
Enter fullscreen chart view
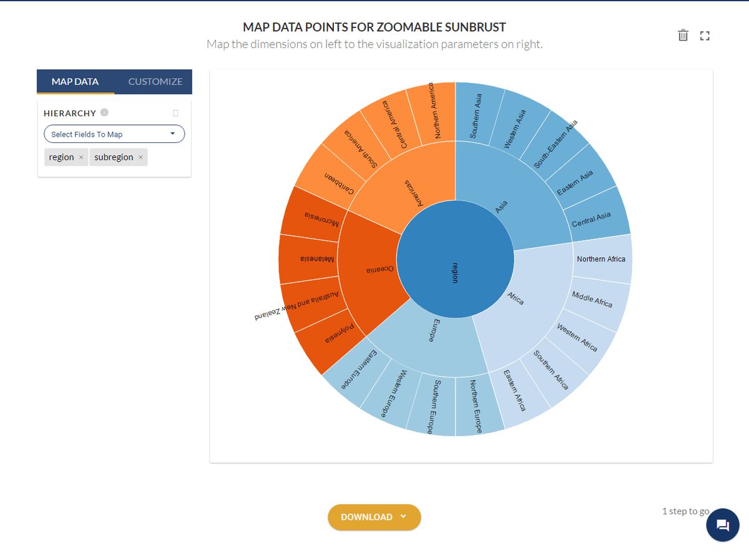click(705, 36)
